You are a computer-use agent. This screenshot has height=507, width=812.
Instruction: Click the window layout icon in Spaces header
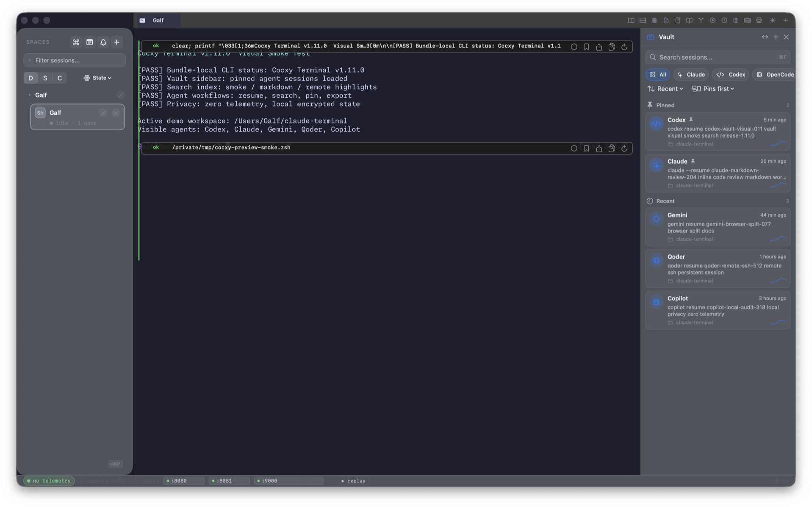click(90, 42)
